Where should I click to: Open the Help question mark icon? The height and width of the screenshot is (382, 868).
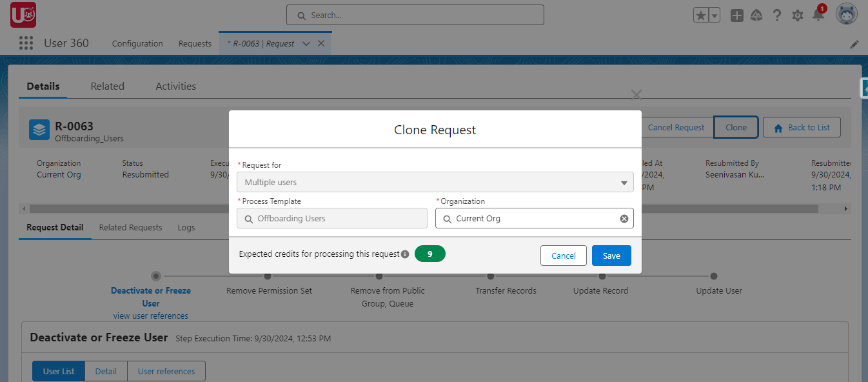[x=777, y=15]
